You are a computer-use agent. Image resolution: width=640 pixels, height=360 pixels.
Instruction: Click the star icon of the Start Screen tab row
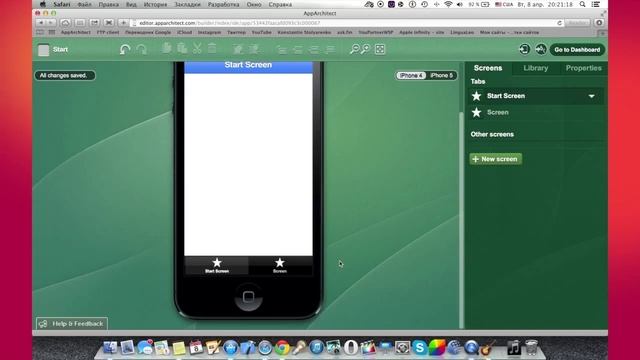[476, 96]
